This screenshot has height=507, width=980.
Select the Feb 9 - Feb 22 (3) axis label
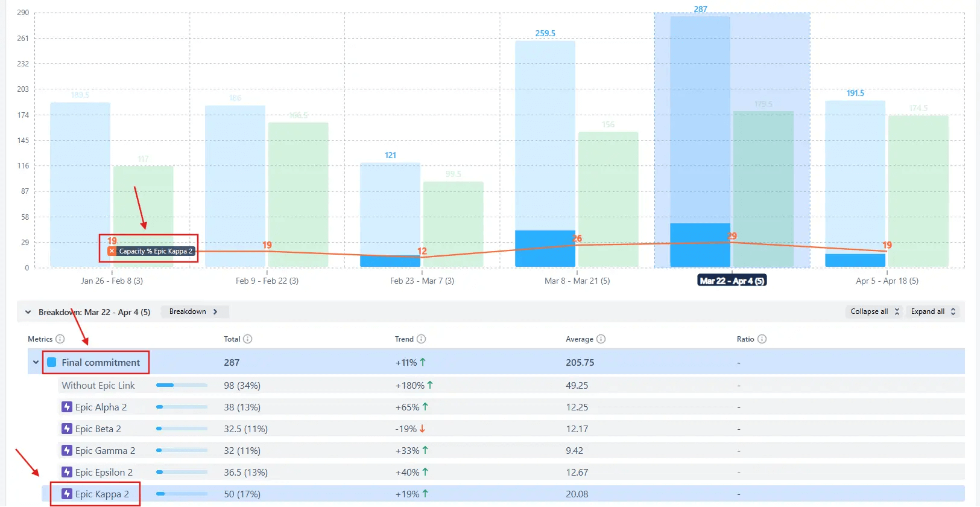(267, 281)
